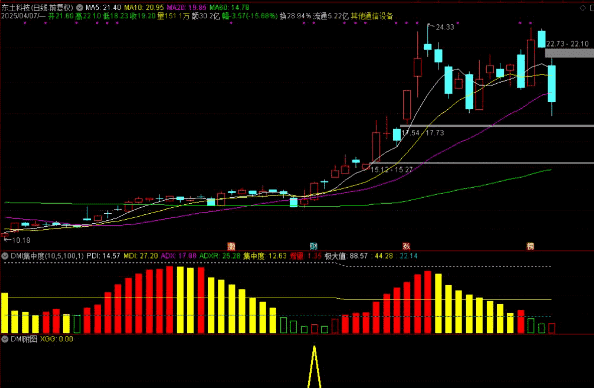Viewport: 594px width, 388px height.
Task: Click the 10.18 low price label
Action: pos(21,240)
